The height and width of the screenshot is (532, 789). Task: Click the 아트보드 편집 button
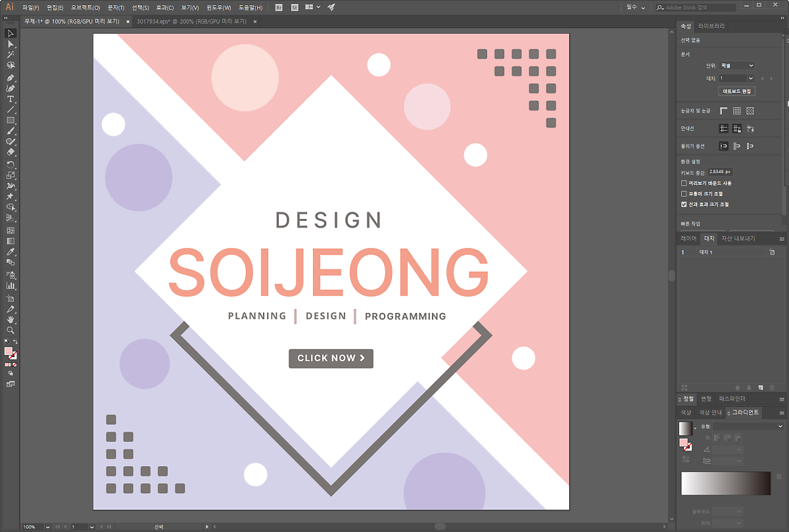point(737,91)
